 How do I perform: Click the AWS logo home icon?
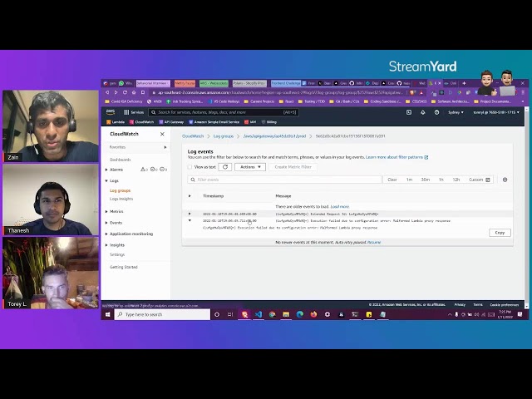(111, 112)
